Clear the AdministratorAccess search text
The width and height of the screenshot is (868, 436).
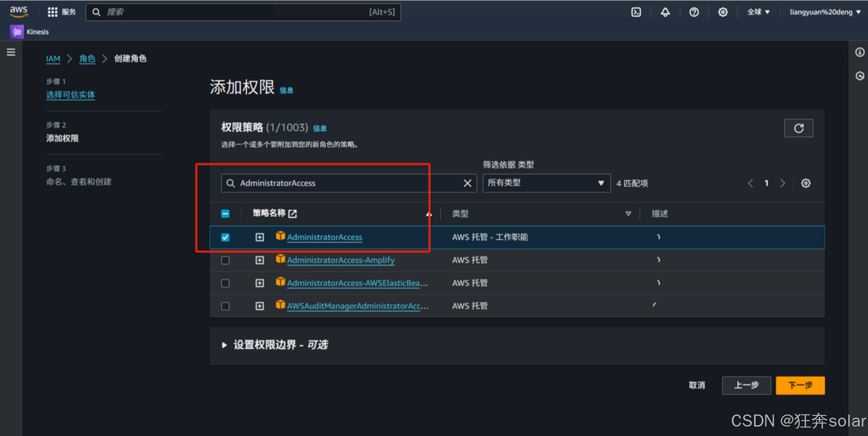coord(467,183)
